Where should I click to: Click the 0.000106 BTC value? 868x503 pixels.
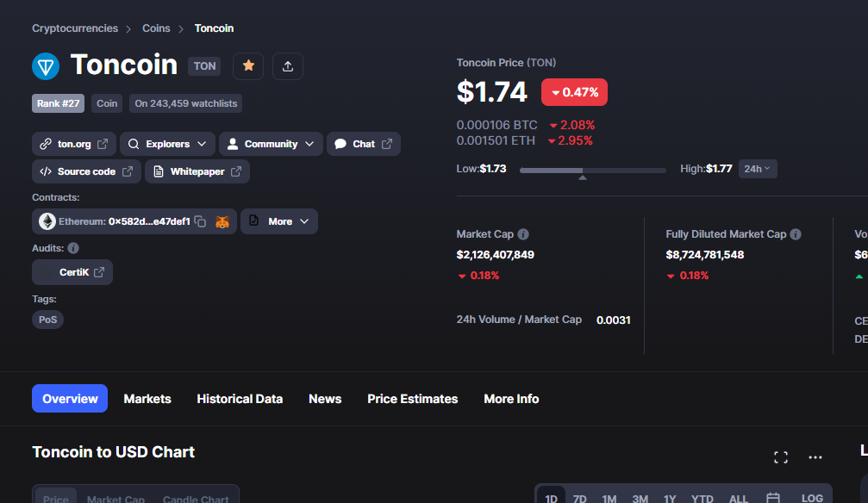pos(496,125)
